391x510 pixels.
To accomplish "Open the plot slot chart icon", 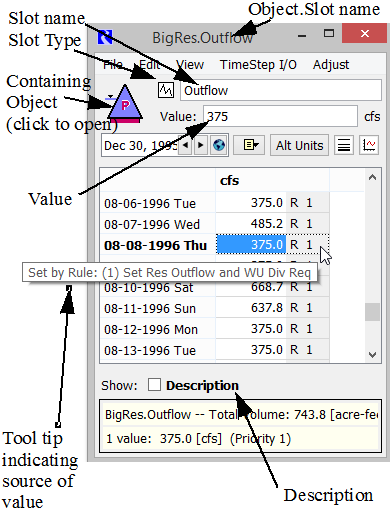I will [x=369, y=145].
